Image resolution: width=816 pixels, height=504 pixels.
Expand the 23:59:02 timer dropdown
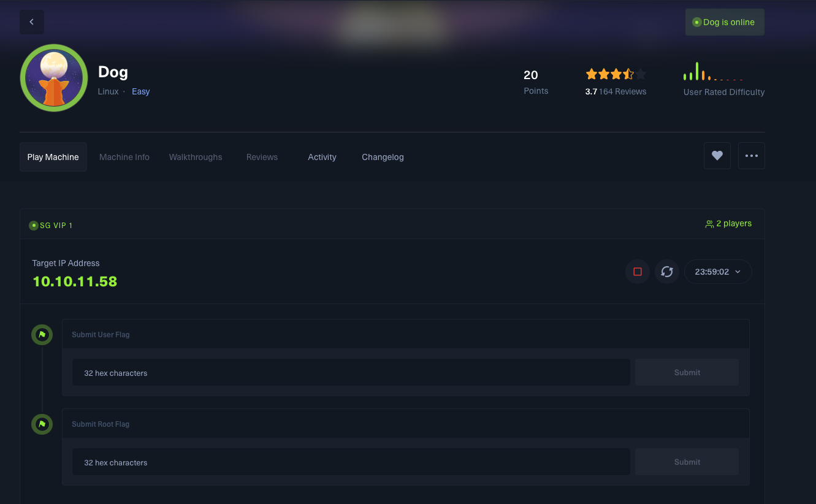tap(717, 272)
